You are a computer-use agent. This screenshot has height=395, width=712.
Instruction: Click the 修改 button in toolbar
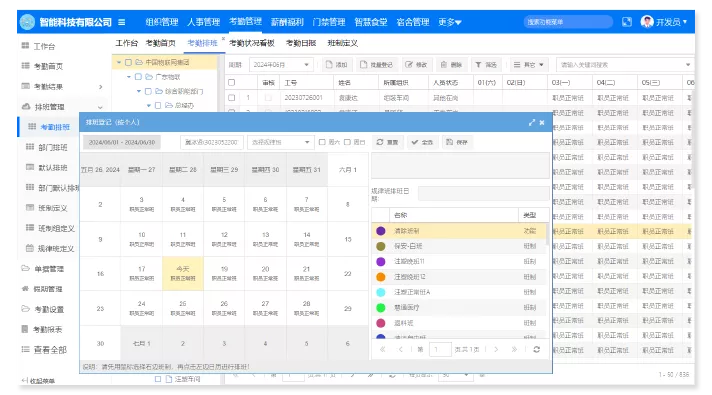pos(416,65)
